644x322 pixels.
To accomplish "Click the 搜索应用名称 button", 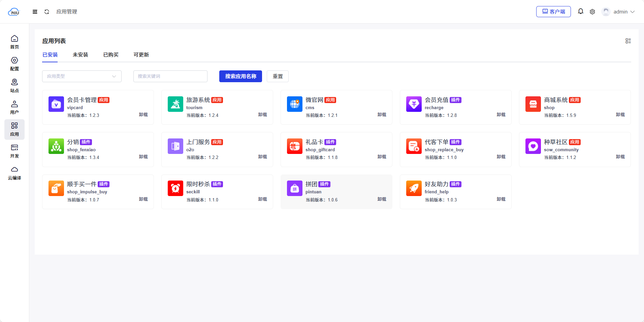I will 240,76.
